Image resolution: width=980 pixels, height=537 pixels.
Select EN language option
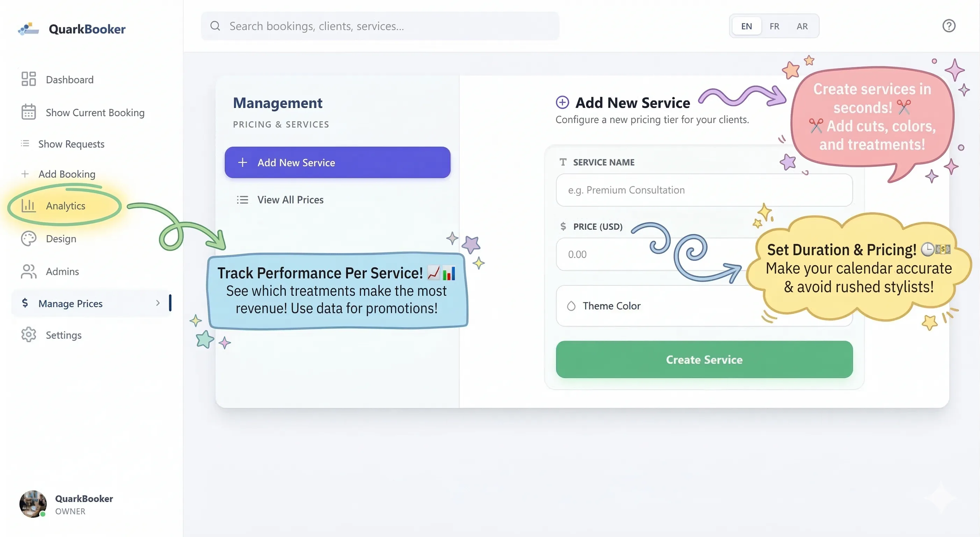coord(747,26)
